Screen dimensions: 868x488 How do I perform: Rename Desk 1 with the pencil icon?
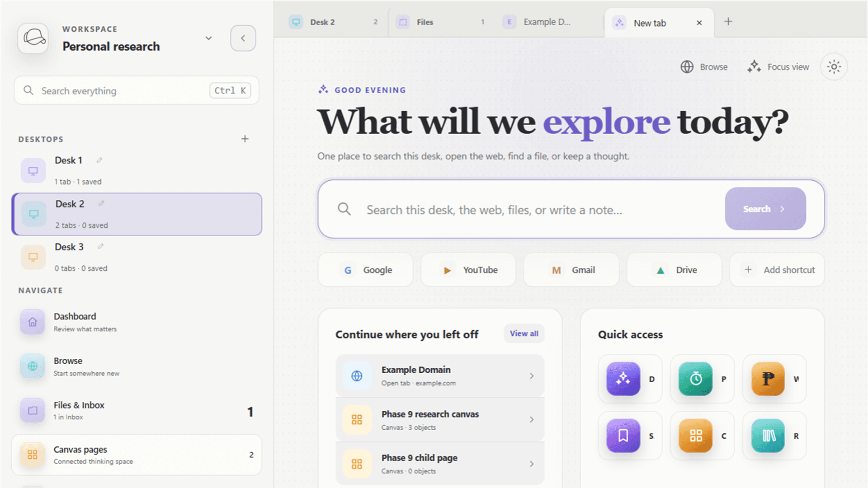pyautogui.click(x=99, y=160)
